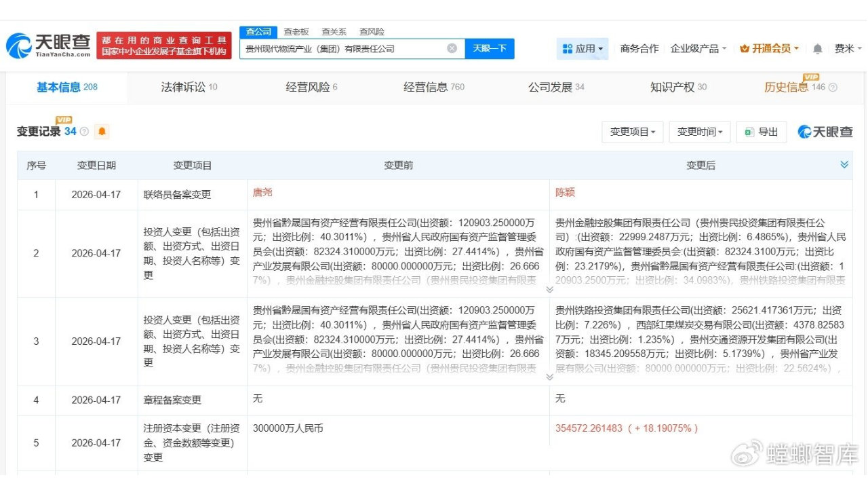The width and height of the screenshot is (868, 488).
Task: Click the 唐尧 name in row 1
Action: [x=262, y=193]
